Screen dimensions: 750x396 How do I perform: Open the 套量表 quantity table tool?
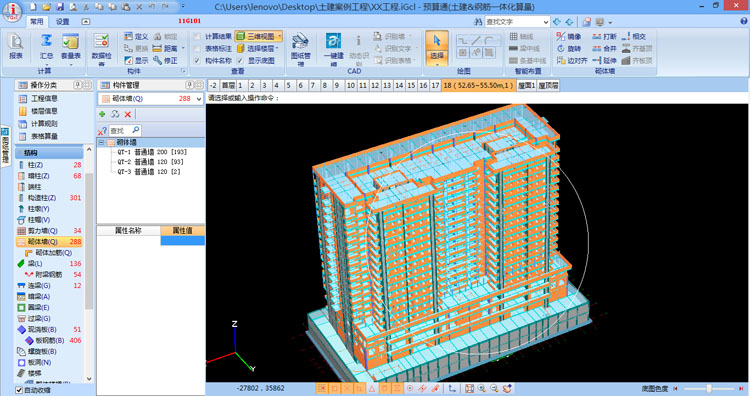(70, 47)
